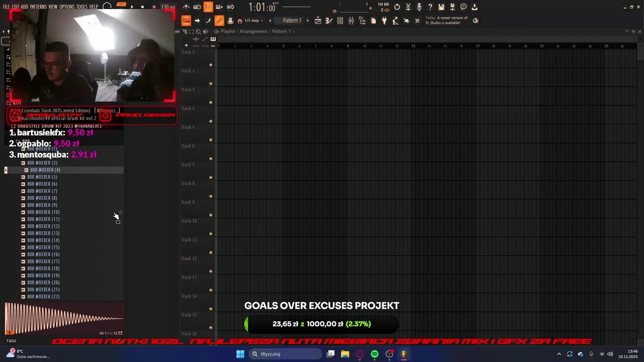Open undo history icon
The image size is (644, 362).
click(x=397, y=7)
